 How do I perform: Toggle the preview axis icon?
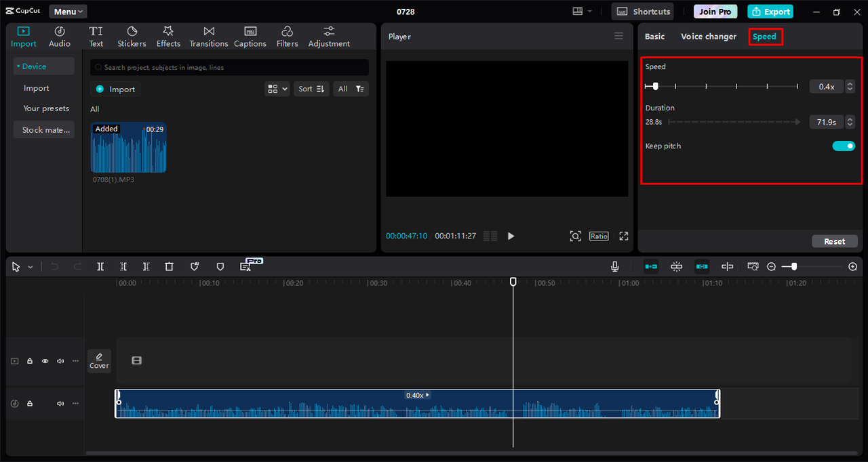(728, 267)
